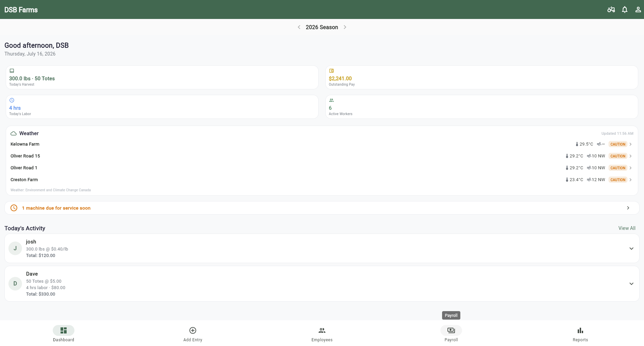
Task: Click 'Thursday, July 16, 2026' date
Action: (30, 54)
